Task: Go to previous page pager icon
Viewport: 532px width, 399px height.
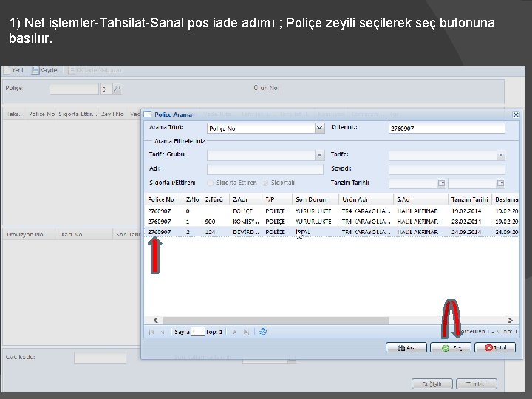Action: (x=163, y=332)
